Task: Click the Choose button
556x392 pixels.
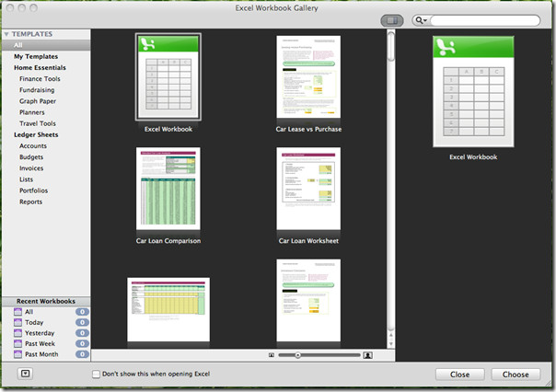Action: 515,375
